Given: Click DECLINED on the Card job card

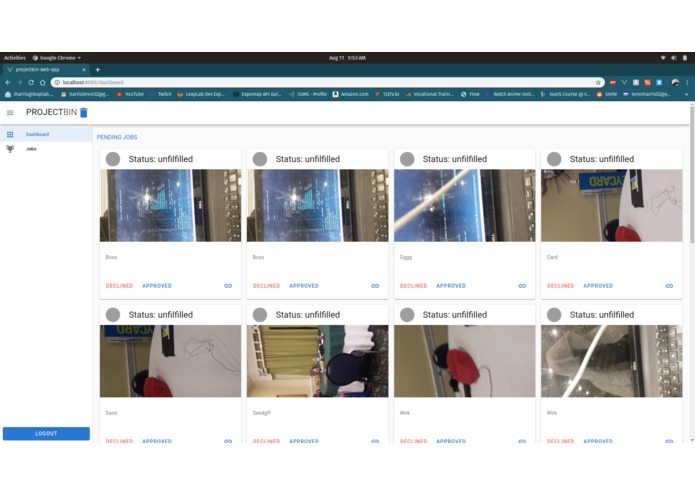Looking at the screenshot, I should tap(561, 286).
